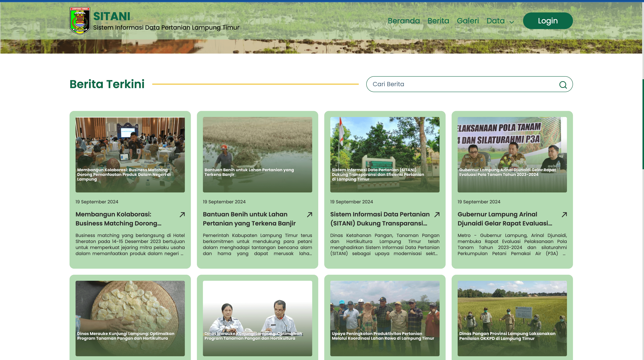Image resolution: width=644 pixels, height=360 pixels.
Task: Open the Berita menu item
Action: [438, 21]
